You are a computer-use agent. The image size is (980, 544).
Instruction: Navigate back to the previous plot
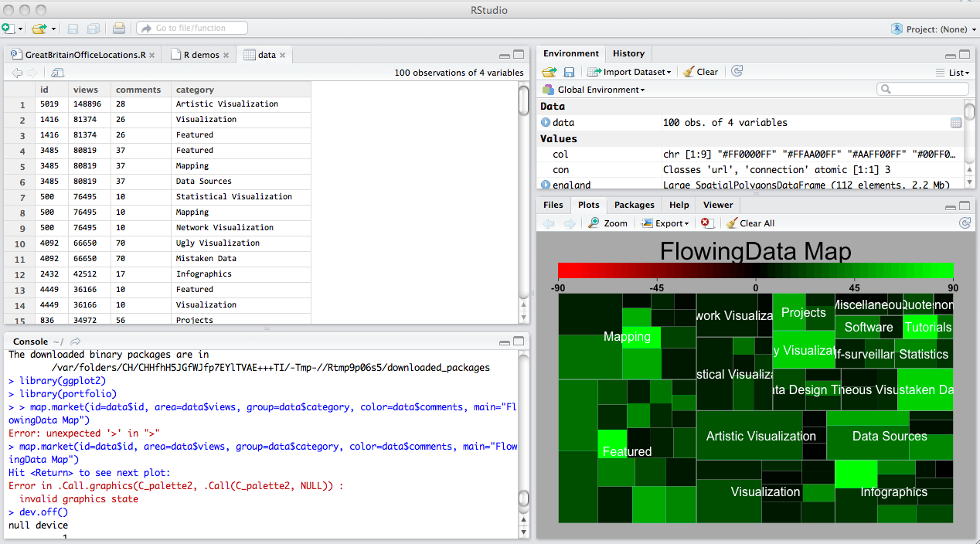[x=549, y=223]
